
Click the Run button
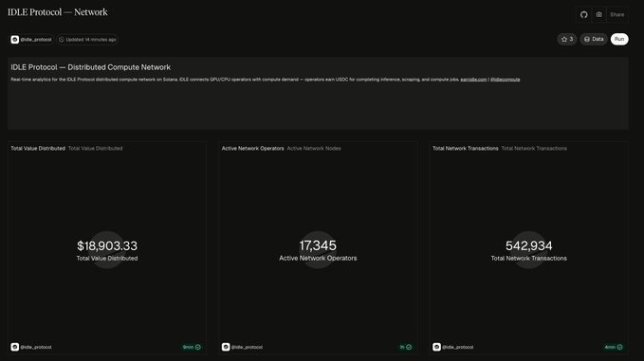point(619,39)
